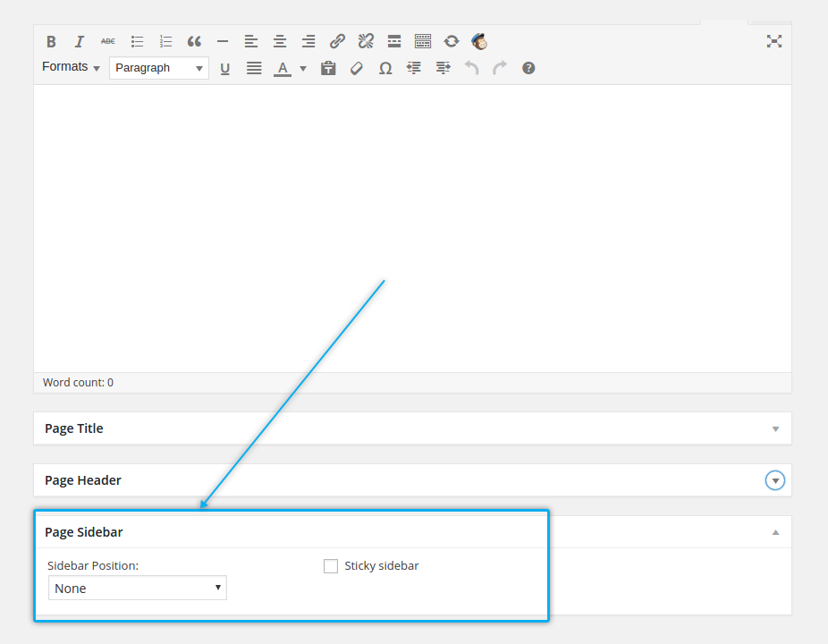Open the keyboard shortcuts help icon
Viewport: 828px width, 644px height.
(528, 68)
